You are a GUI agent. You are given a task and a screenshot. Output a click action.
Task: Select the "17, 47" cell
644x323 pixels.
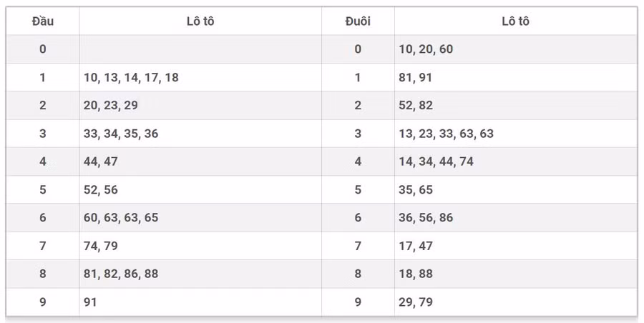click(416, 246)
